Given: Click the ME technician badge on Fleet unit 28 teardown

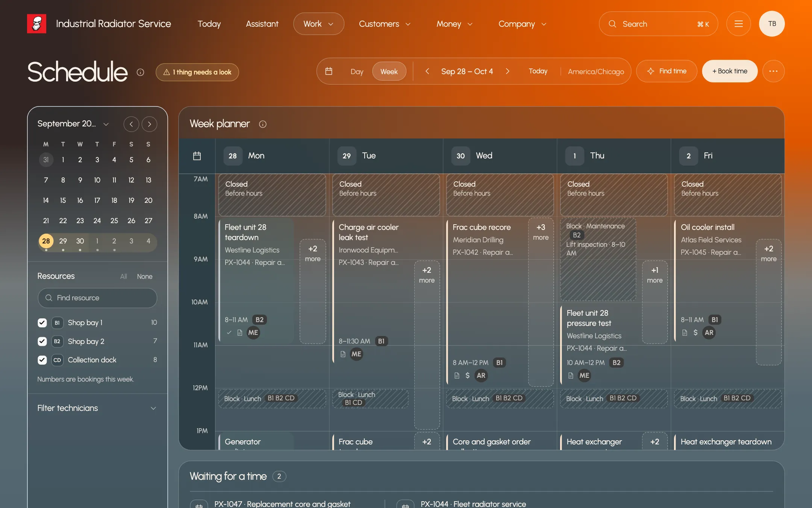Looking at the screenshot, I should 253,333.
